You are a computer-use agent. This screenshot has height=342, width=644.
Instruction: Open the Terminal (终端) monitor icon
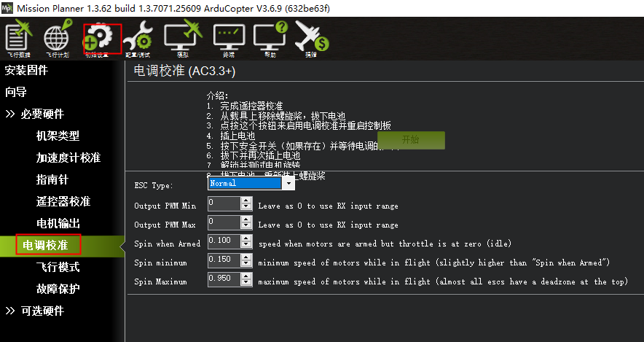point(229,40)
